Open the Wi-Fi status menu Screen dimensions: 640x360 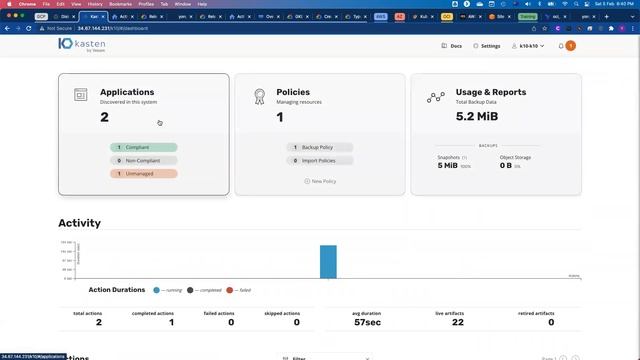[565, 4]
